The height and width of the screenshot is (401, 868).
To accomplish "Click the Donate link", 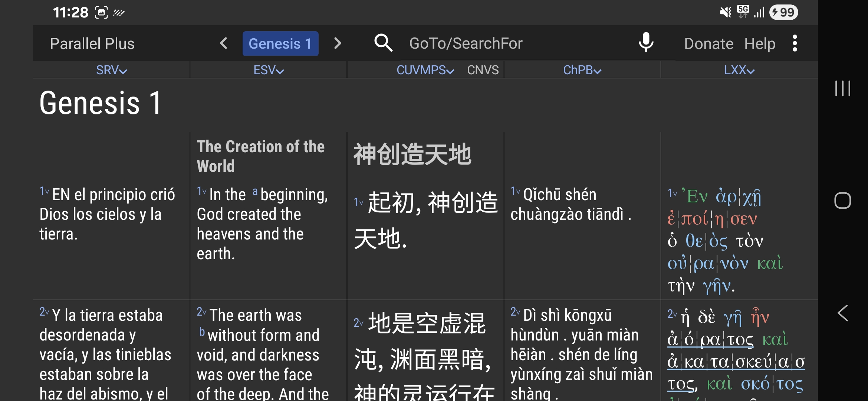I will (x=708, y=44).
